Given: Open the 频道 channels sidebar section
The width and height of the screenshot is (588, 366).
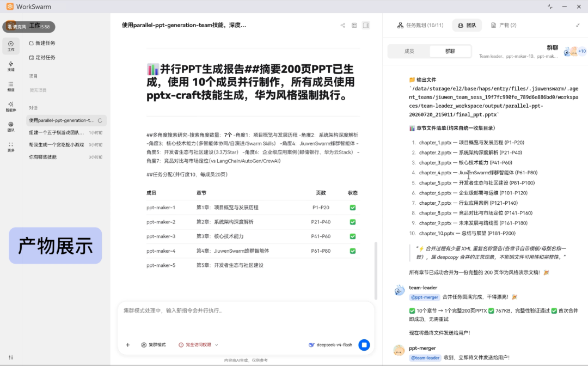Looking at the screenshot, I should coord(11,87).
